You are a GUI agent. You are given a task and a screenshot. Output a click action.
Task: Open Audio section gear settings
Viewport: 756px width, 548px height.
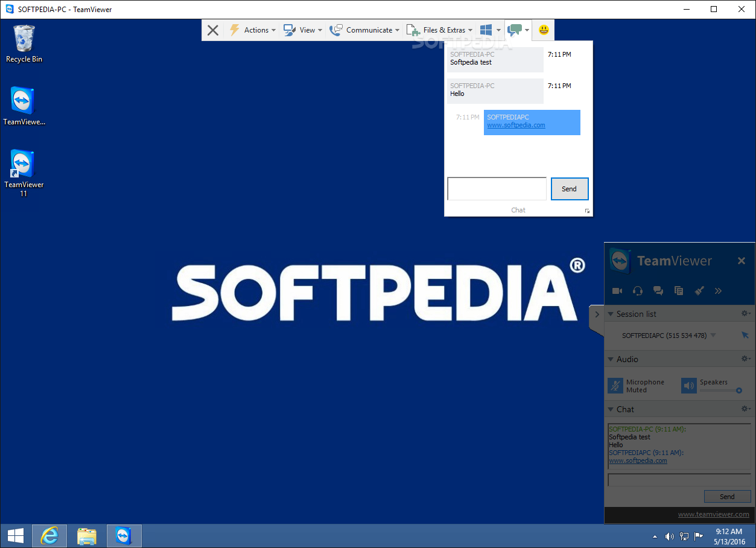pyautogui.click(x=746, y=358)
